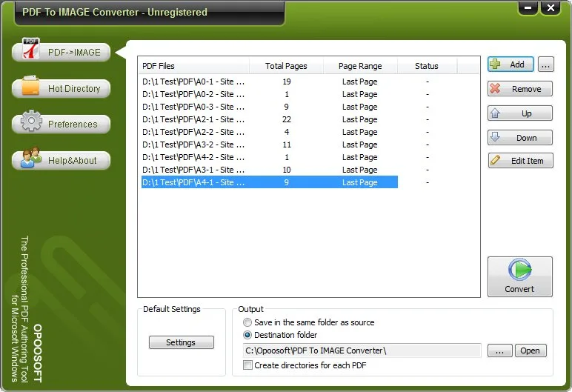Click the green plus icon on Add
Screen dimensions: 572x392
[496, 64]
